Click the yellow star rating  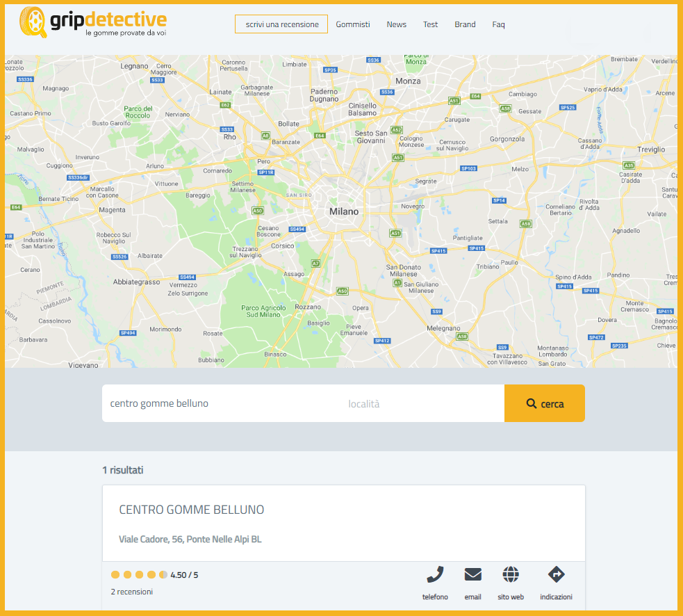(139, 575)
